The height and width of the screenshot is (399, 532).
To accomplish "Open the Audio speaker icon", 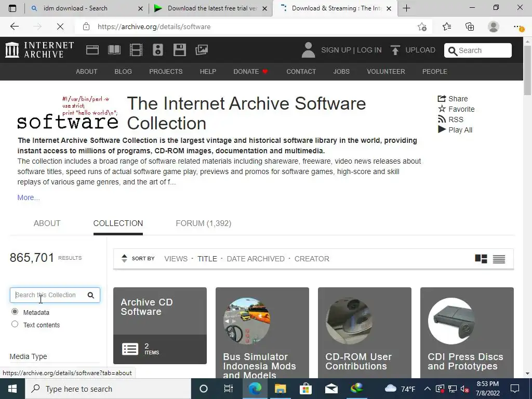I will click(x=158, y=50).
